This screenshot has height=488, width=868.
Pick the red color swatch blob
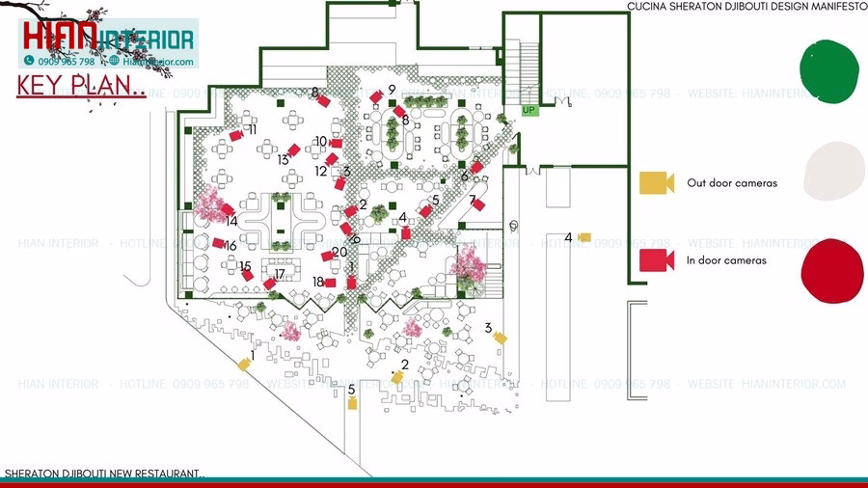[x=832, y=271]
